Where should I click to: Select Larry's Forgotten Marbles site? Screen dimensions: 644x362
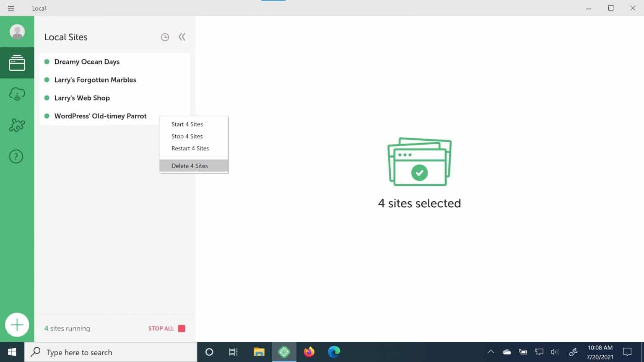(x=95, y=80)
